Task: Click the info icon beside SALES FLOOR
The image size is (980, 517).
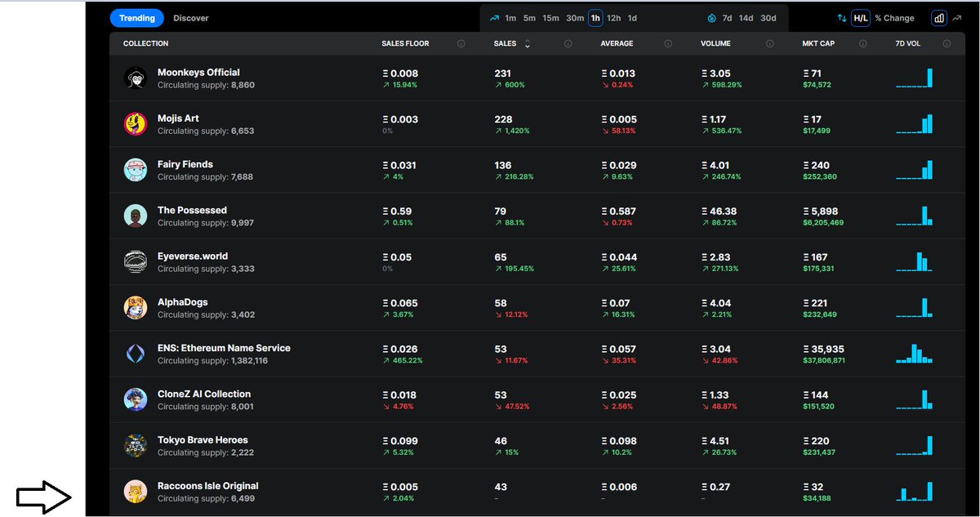Action: (461, 44)
